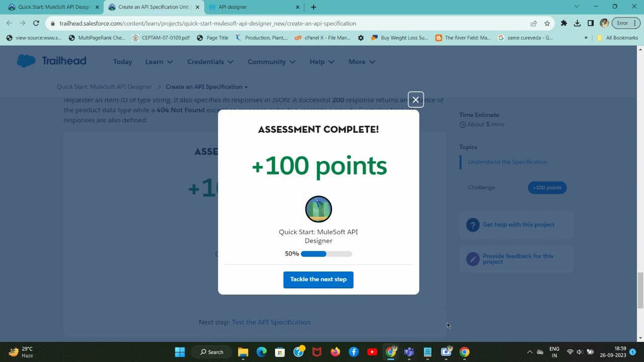Open the Windows Start menu
644x362 pixels.
180,352
